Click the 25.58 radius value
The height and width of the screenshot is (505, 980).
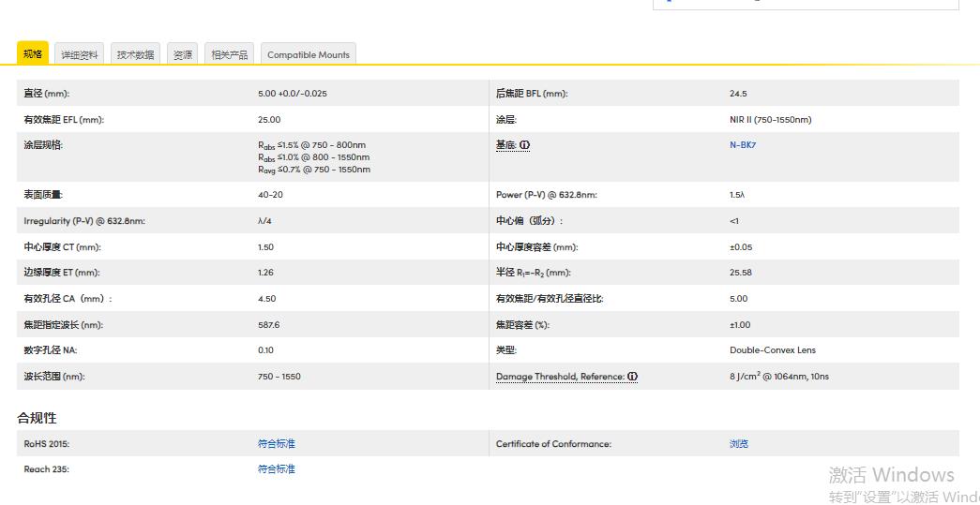pyautogui.click(x=740, y=273)
